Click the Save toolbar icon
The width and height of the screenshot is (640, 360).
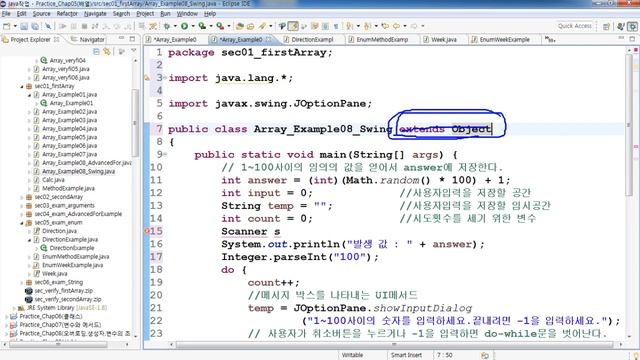pos(24,26)
